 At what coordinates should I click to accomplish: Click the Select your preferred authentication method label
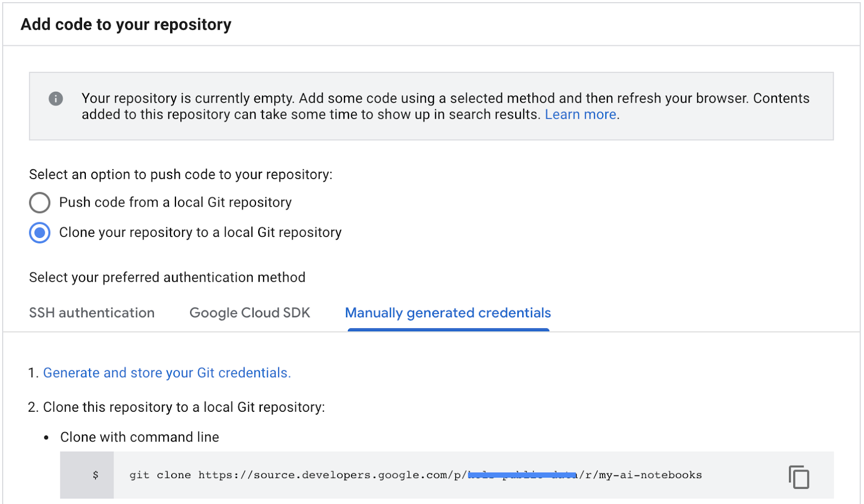click(x=167, y=277)
